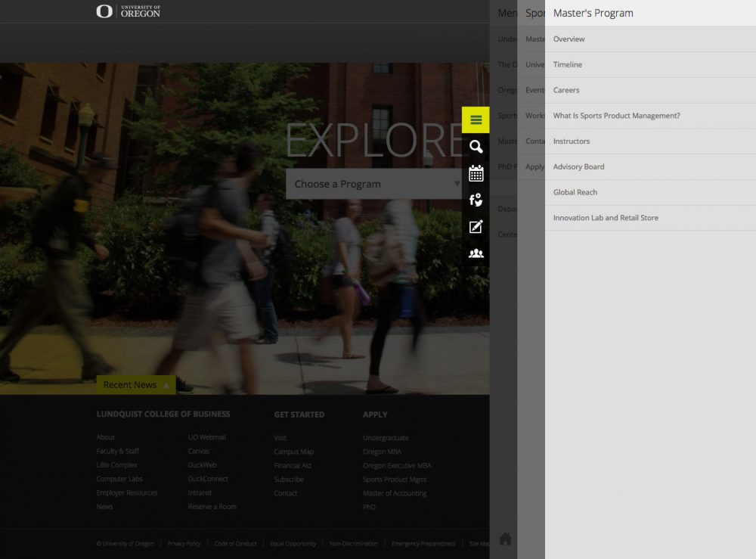
Task: Open the Timeline menu item
Action: click(566, 64)
